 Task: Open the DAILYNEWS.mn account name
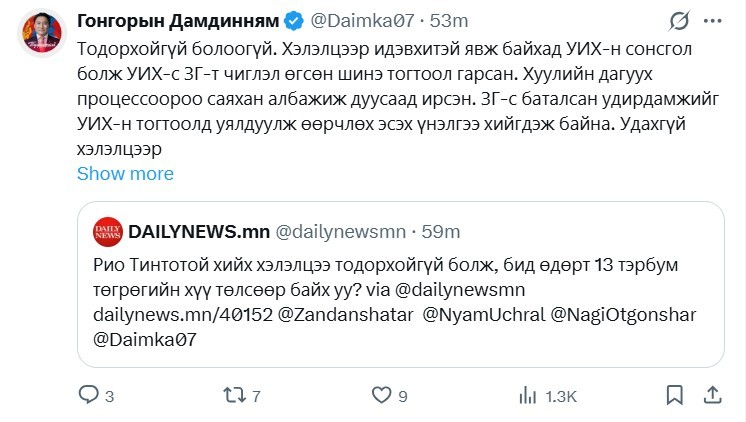pos(199,231)
